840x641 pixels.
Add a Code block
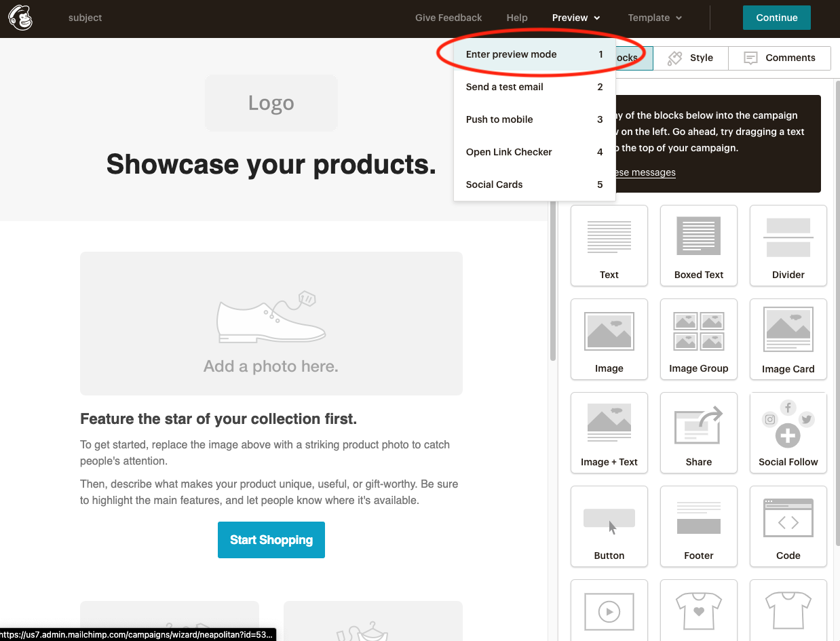coord(788,526)
